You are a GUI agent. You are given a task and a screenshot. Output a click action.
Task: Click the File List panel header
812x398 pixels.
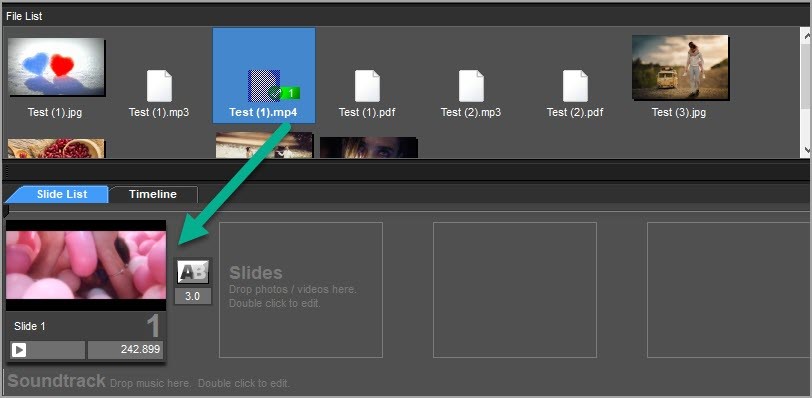pyautogui.click(x=406, y=16)
